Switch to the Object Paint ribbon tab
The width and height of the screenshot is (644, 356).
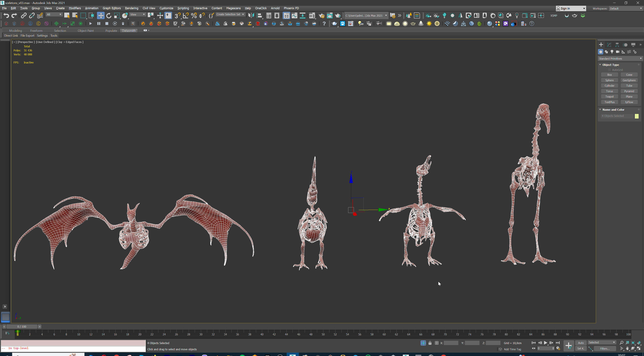(86, 31)
